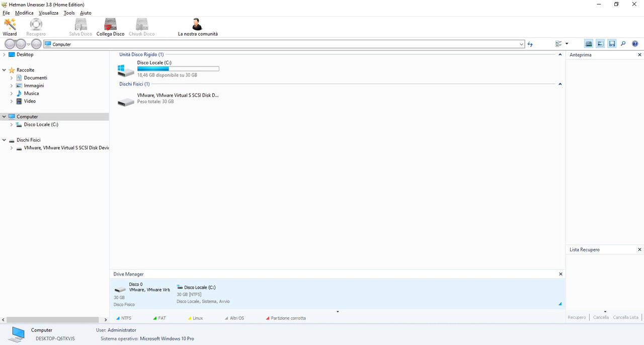The image size is (644, 345).
Task: Collapse the Computer tree node
Action: [4, 117]
